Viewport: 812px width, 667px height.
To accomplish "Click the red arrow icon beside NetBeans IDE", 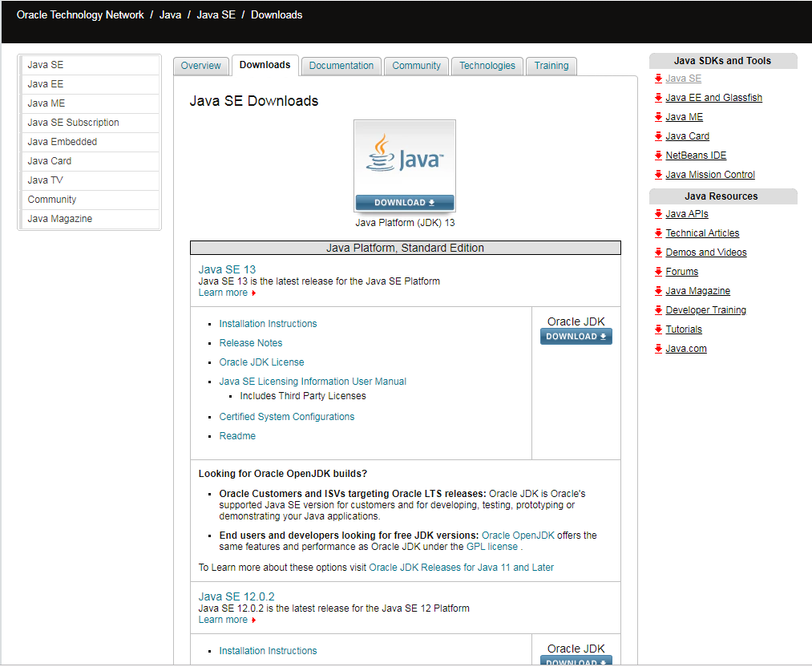I will point(658,155).
